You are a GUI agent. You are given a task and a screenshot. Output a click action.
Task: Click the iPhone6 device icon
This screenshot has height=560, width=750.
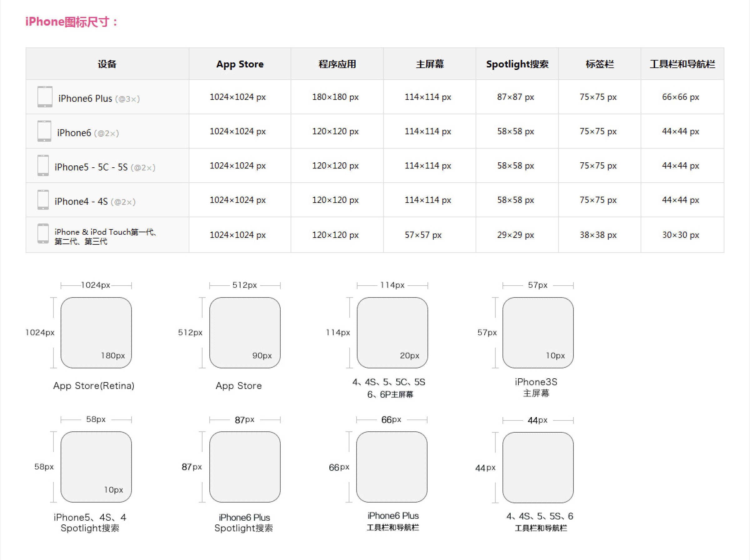(x=44, y=131)
